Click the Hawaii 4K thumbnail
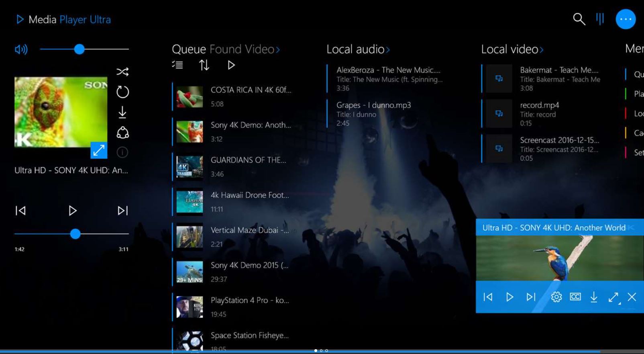Screen dimensions: 644x354 point(190,201)
